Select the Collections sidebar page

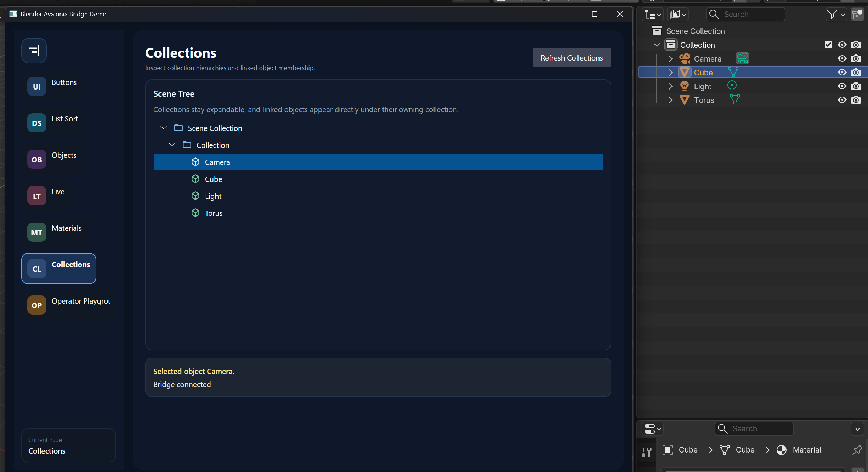(59, 269)
